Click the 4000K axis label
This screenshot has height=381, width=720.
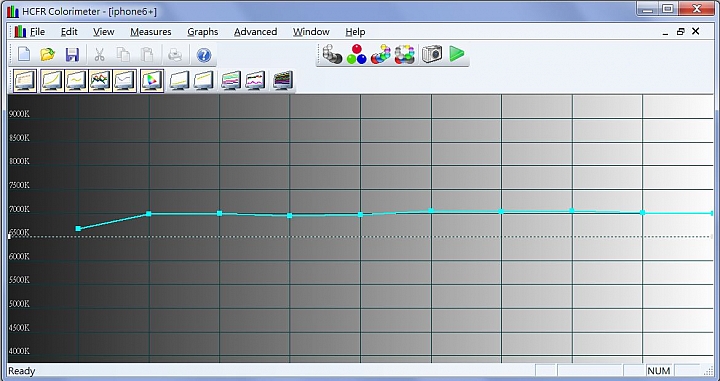(19, 351)
